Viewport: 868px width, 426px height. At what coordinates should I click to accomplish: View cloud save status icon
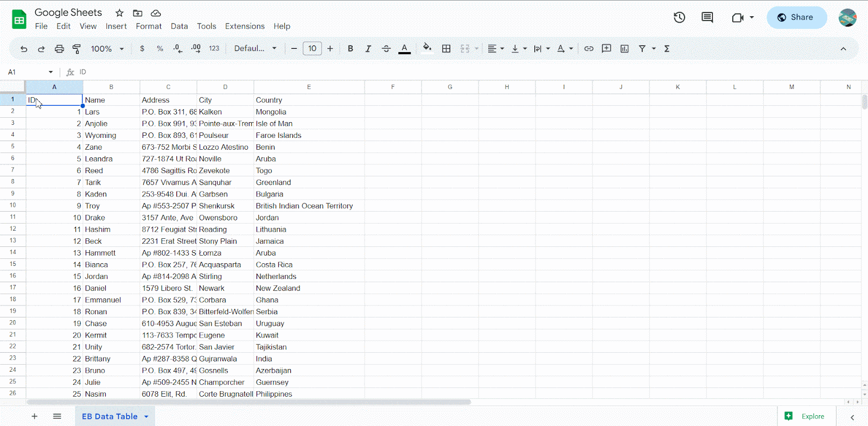coord(156,13)
